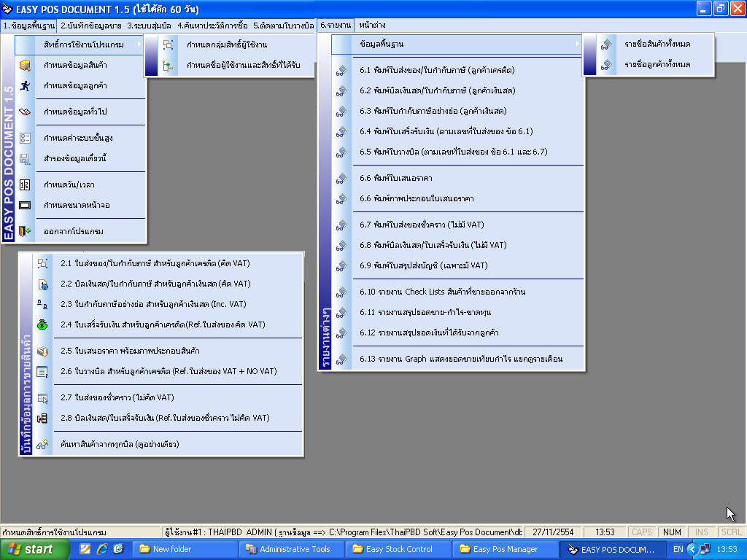Expand the ข้อมูลพื้นฐาน submenu arrow in reports menu
Viewport: 747px width, 560px height.
click(577, 44)
